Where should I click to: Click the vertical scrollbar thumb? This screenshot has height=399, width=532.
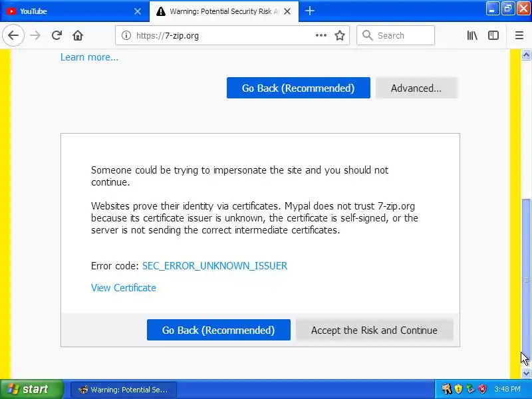pyautogui.click(x=526, y=280)
